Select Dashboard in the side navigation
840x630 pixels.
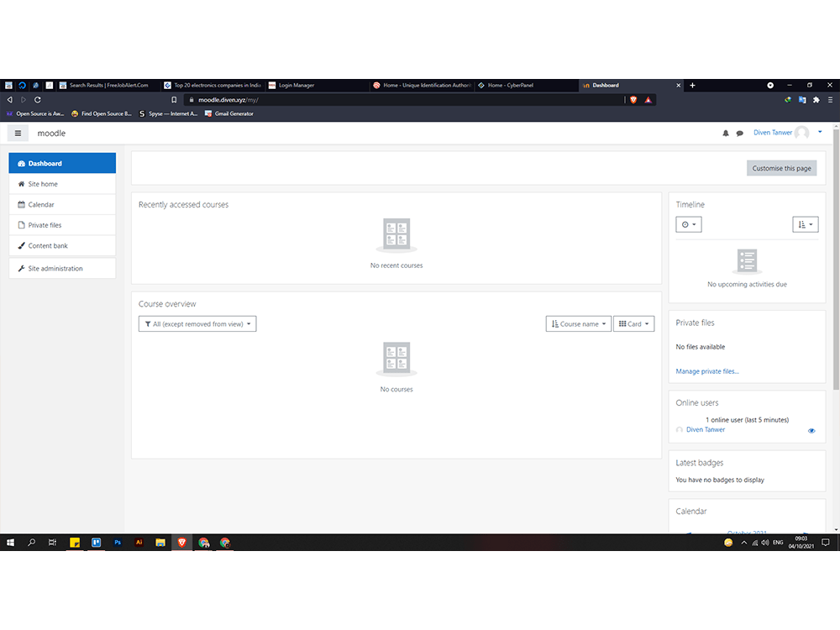tap(62, 164)
